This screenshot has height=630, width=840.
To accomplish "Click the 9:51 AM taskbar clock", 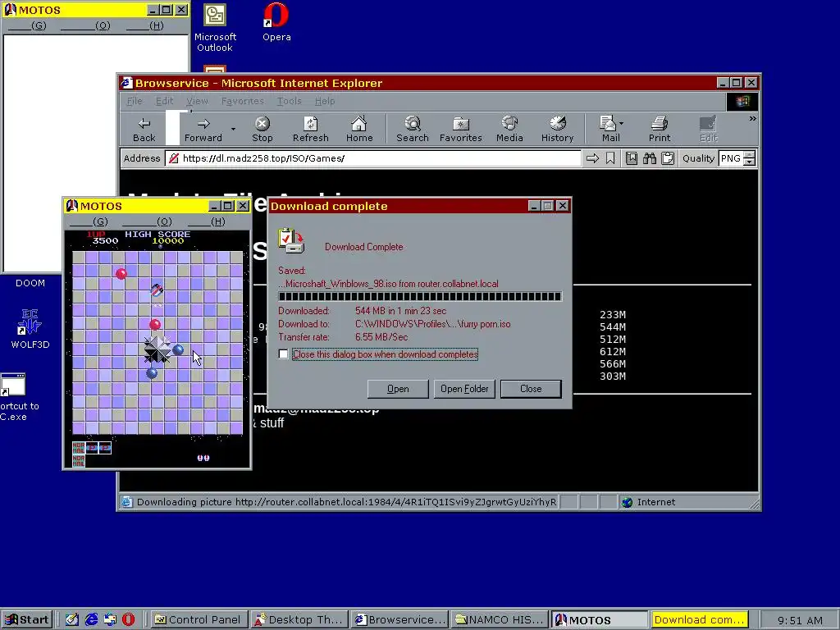I will pyautogui.click(x=800, y=620).
